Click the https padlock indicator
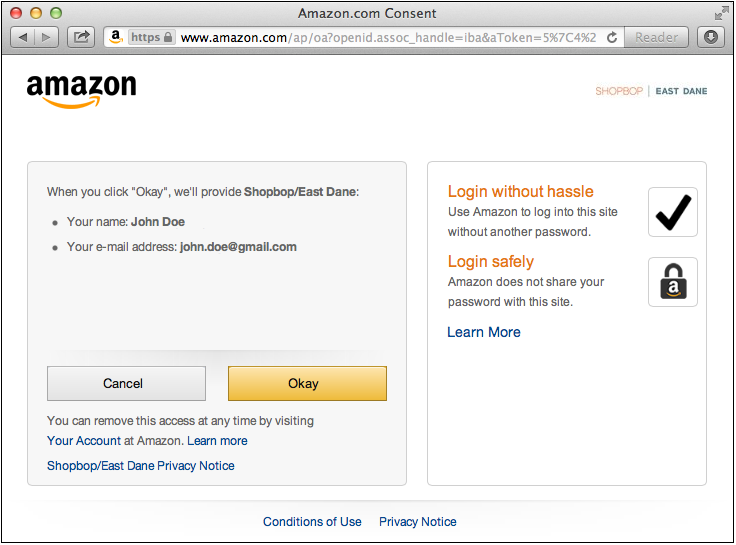 [x=152, y=37]
